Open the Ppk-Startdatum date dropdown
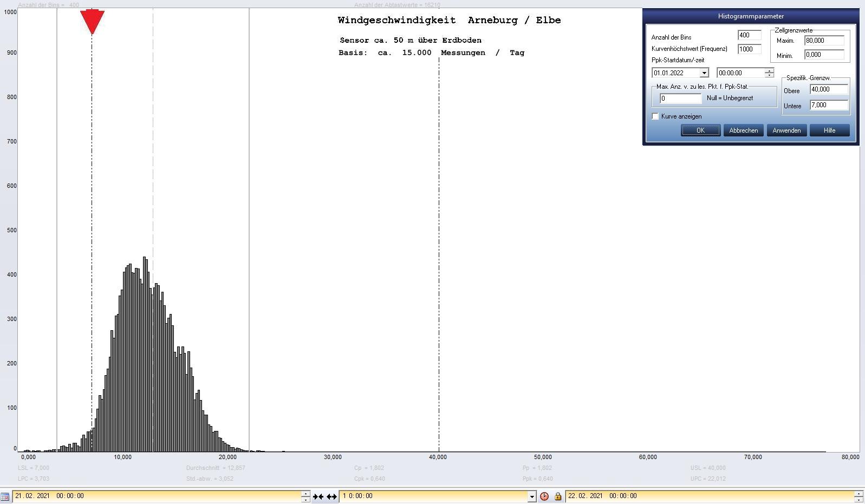 point(704,73)
